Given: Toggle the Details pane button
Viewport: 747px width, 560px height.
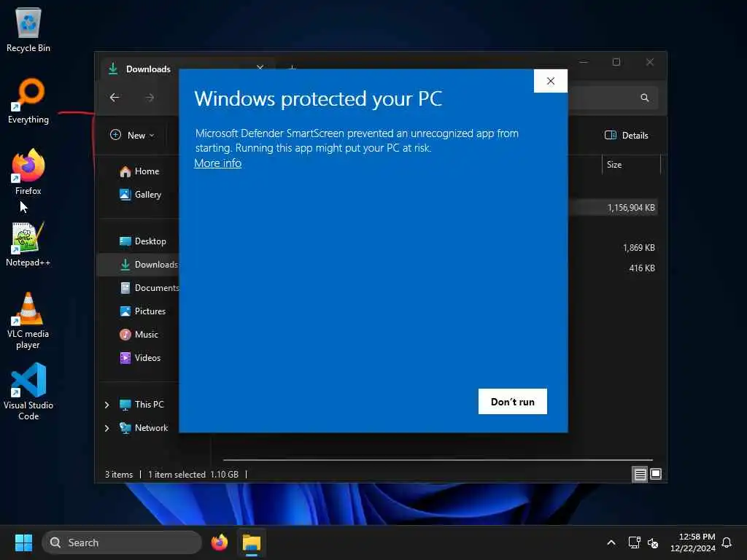Looking at the screenshot, I should click(627, 135).
